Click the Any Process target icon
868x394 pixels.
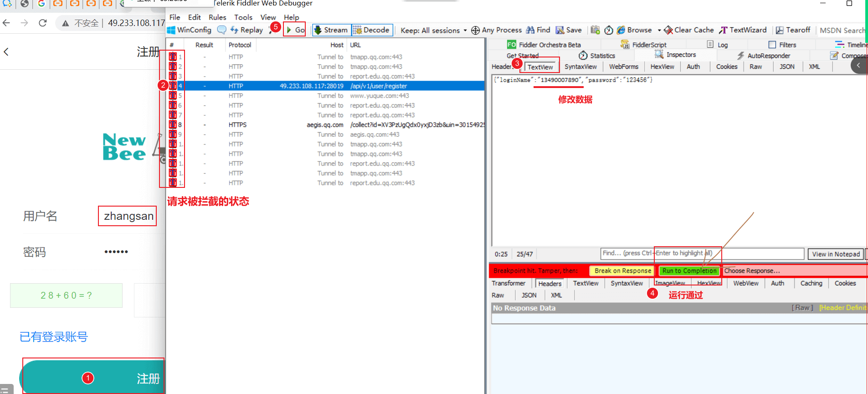coord(475,30)
